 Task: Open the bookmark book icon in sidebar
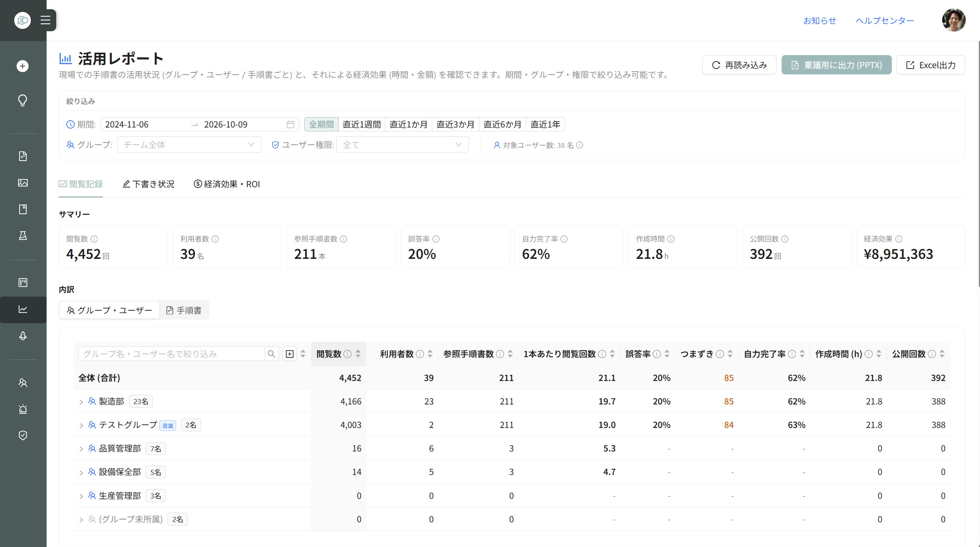(x=23, y=209)
